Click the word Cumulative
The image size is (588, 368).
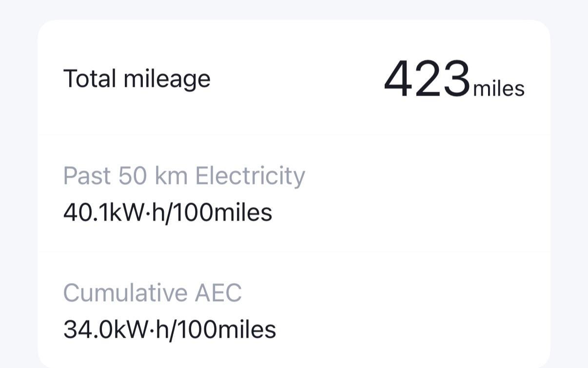(125, 293)
